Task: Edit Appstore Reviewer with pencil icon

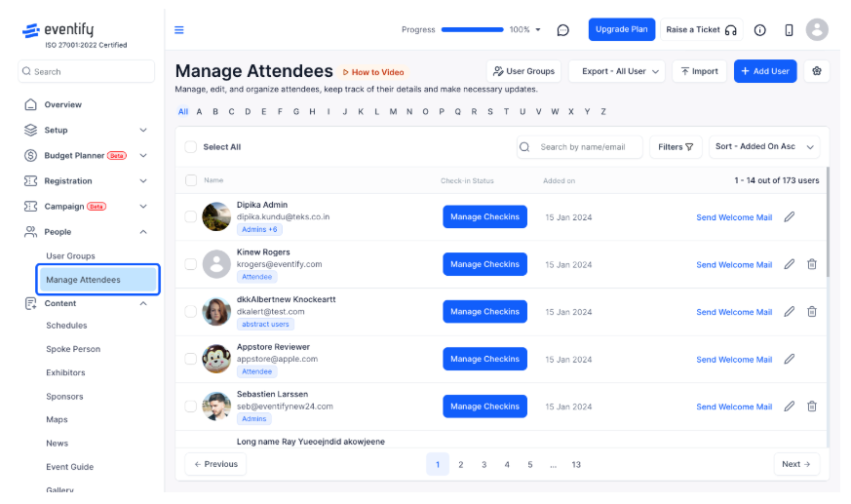Action: tap(790, 359)
